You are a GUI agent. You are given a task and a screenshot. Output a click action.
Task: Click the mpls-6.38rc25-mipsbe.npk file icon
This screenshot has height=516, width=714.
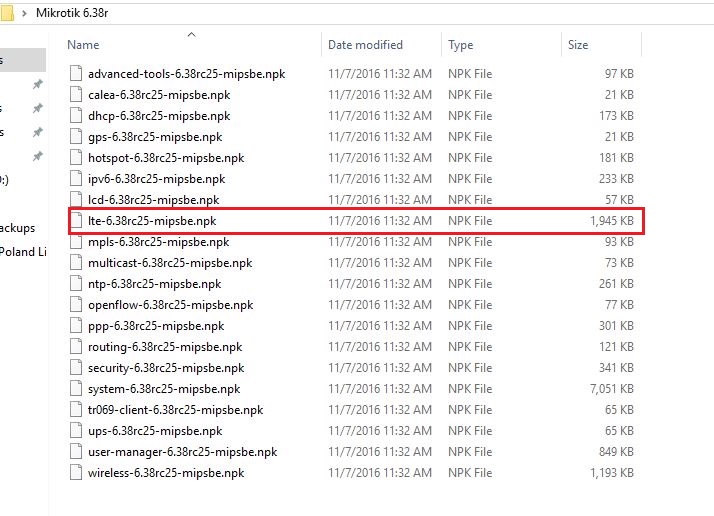(76, 241)
